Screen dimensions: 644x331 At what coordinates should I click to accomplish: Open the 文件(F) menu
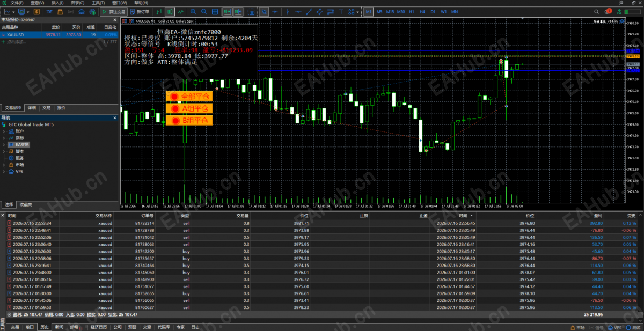pos(17,3)
